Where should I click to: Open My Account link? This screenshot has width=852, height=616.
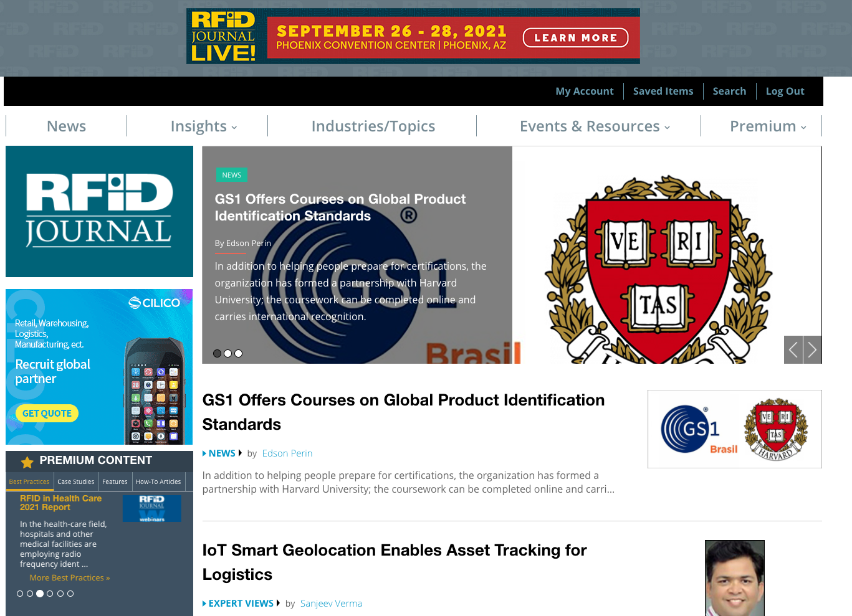tap(585, 92)
